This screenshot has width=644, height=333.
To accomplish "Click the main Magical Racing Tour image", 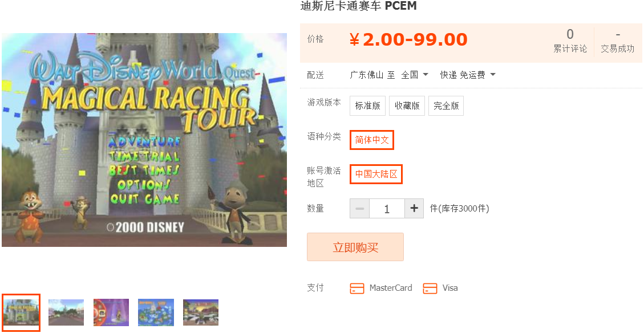I will point(144,140).
